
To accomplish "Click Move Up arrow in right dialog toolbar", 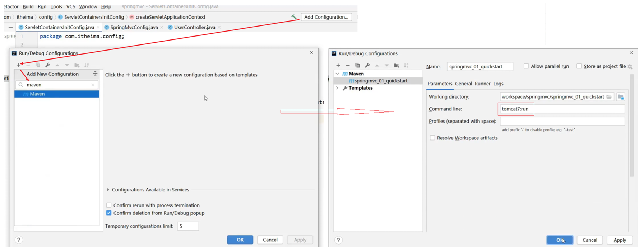I will (377, 65).
